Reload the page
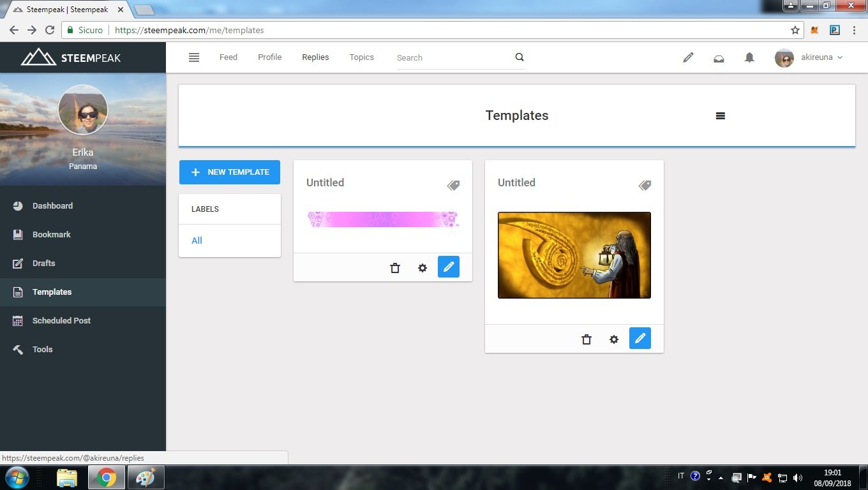The image size is (868, 490). click(50, 30)
